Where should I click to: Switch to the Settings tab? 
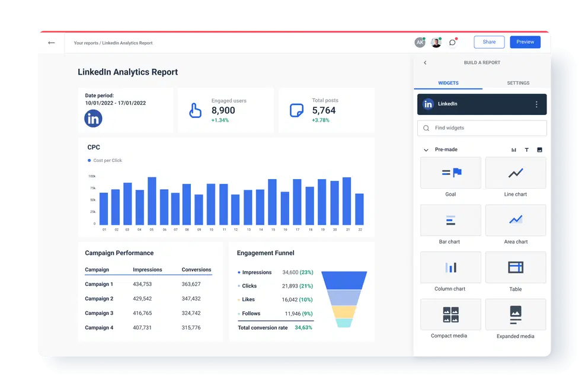pyautogui.click(x=518, y=83)
